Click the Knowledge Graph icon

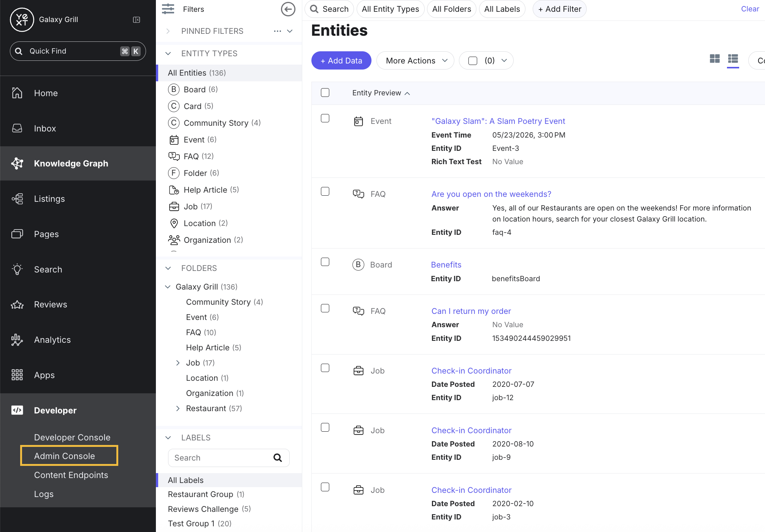click(17, 163)
